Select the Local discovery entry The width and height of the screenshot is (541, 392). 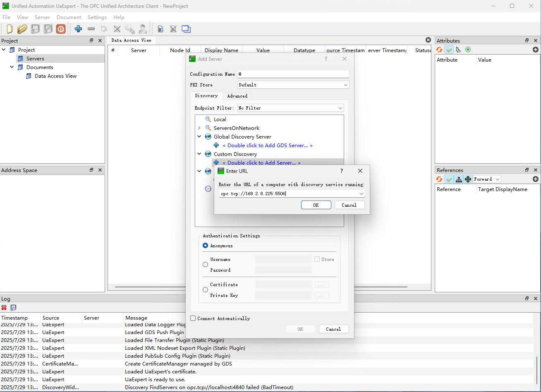tap(220, 120)
